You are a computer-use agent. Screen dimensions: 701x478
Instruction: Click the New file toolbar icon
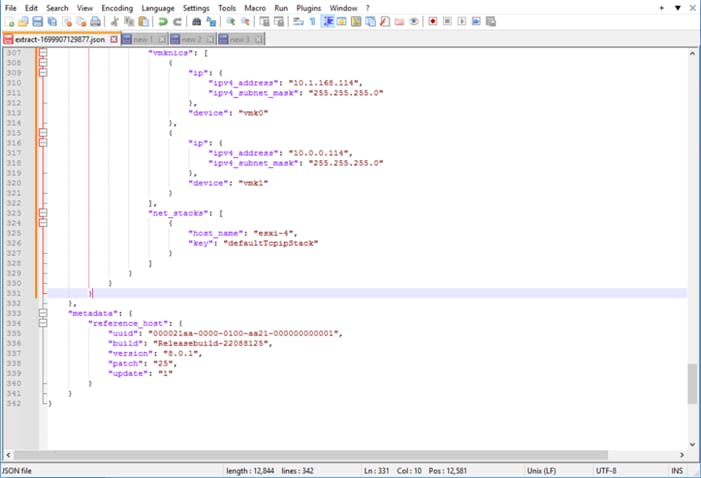9,21
